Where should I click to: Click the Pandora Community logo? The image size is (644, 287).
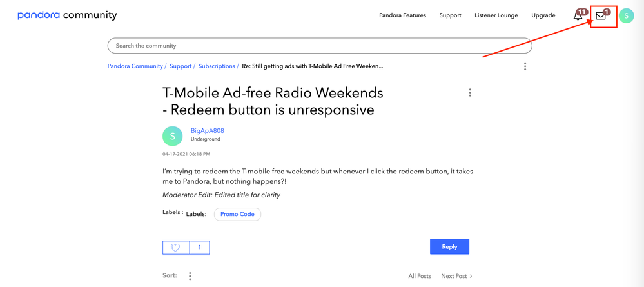(x=67, y=15)
